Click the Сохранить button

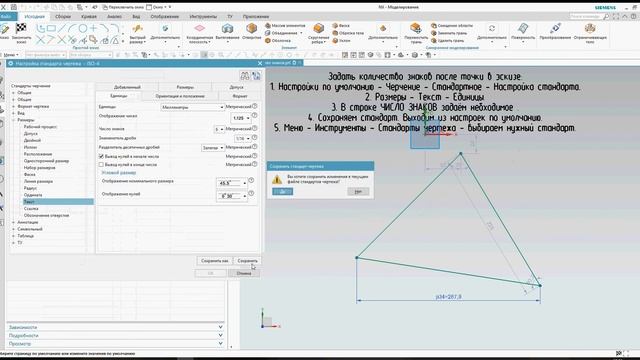pyautogui.click(x=247, y=261)
